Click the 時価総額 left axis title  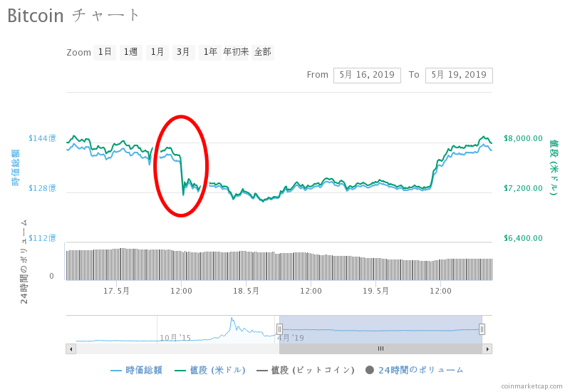coord(16,167)
